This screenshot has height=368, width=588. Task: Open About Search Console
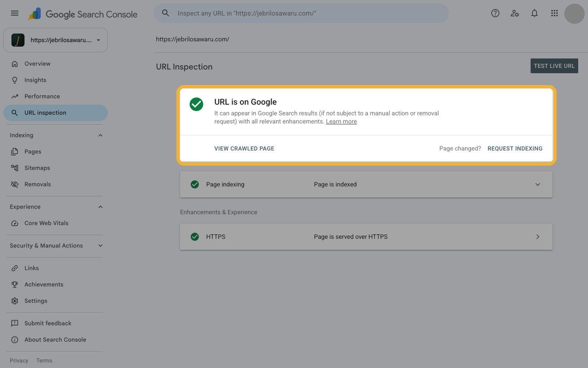click(x=55, y=340)
